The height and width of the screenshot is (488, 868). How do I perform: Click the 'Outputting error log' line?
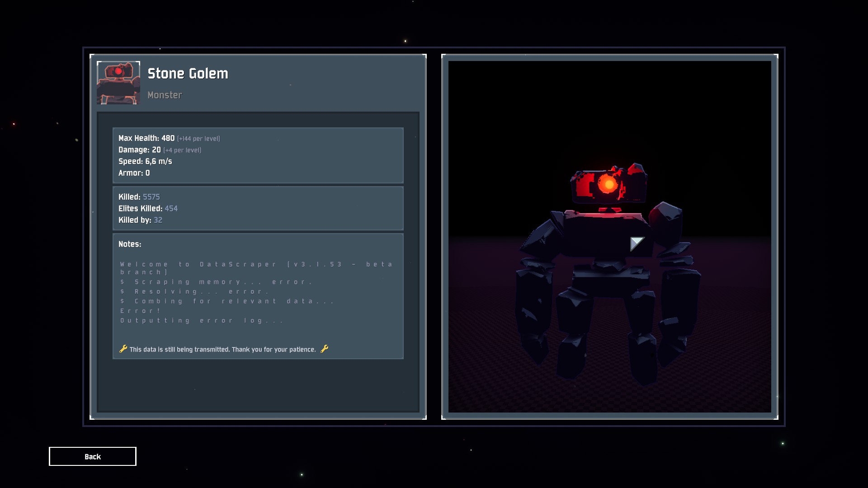202,321
